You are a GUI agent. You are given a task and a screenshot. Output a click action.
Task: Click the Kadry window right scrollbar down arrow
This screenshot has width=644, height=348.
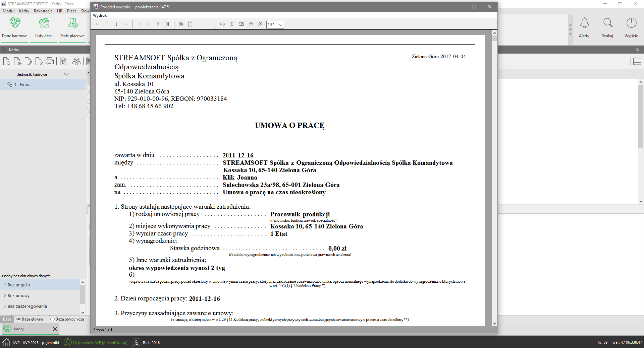pyautogui.click(x=641, y=202)
